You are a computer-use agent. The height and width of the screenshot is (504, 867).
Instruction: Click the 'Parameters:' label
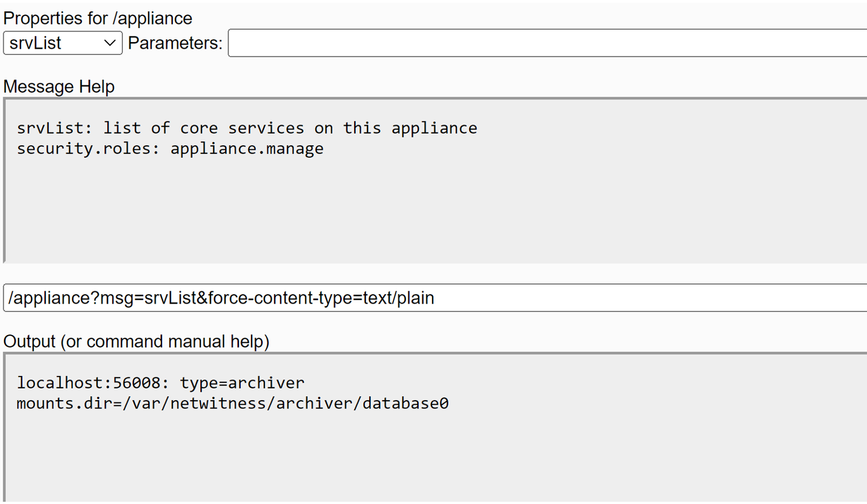[x=175, y=43]
